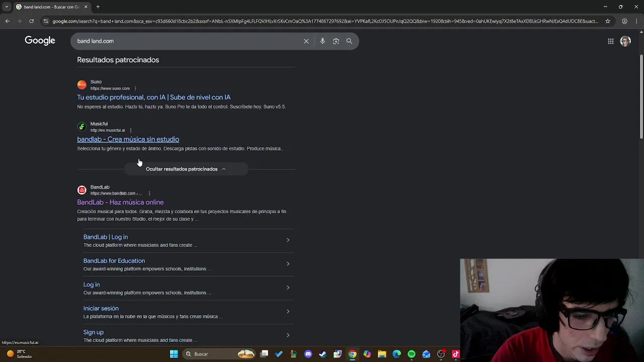Screen dimensions: 644x362
Task: Open a new browser tab
Action: [x=98, y=7]
